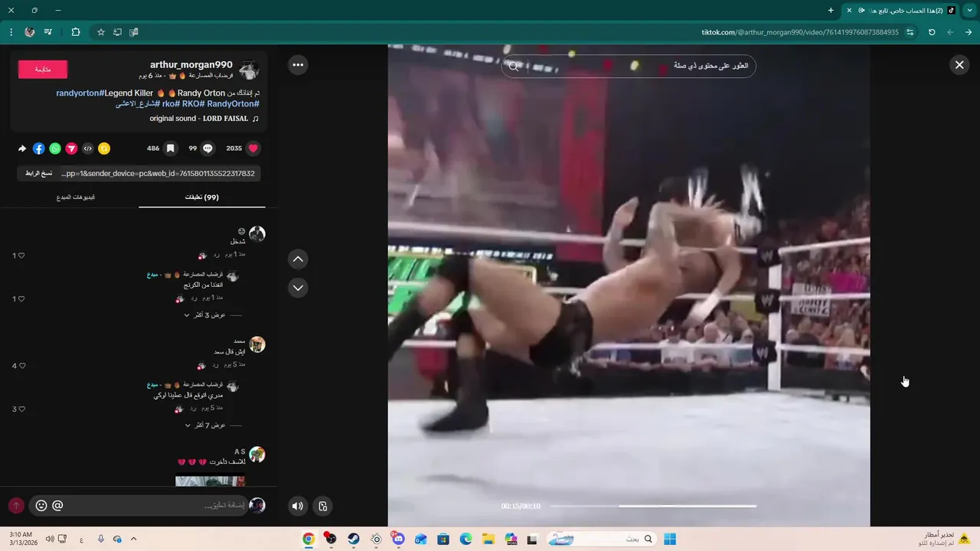Go to next video with down arrow
The height and width of the screenshot is (551, 980).
point(298,288)
